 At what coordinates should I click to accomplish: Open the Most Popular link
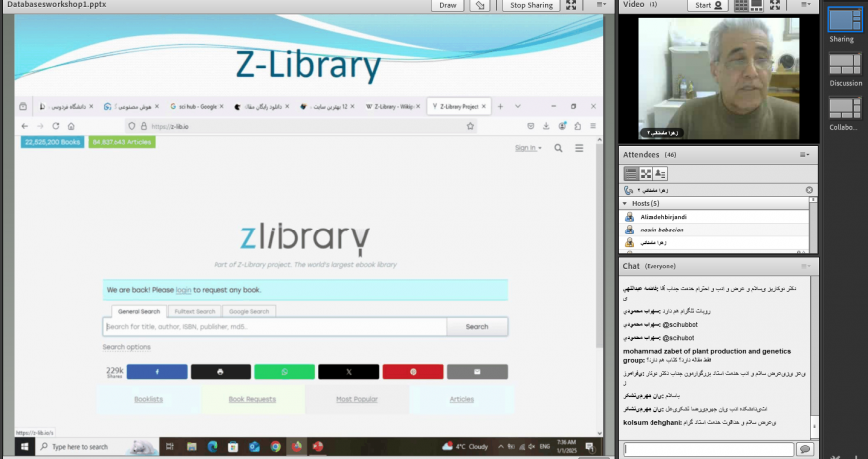[x=357, y=399]
